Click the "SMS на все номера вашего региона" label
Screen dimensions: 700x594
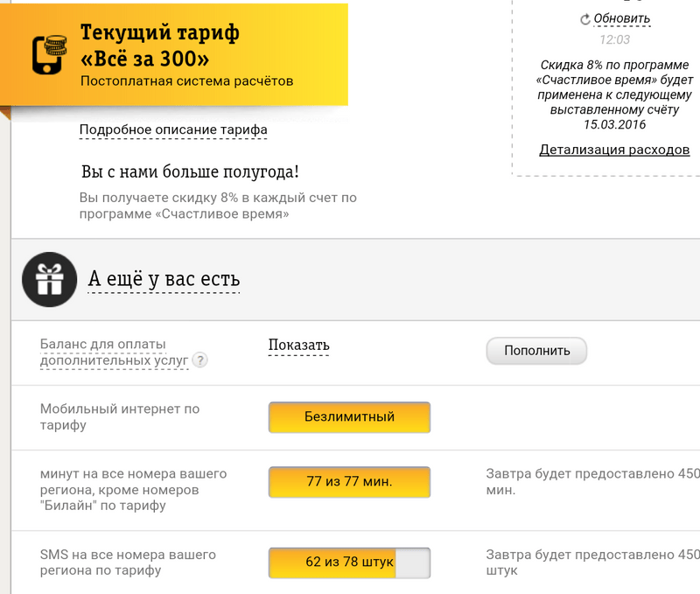click(128, 563)
